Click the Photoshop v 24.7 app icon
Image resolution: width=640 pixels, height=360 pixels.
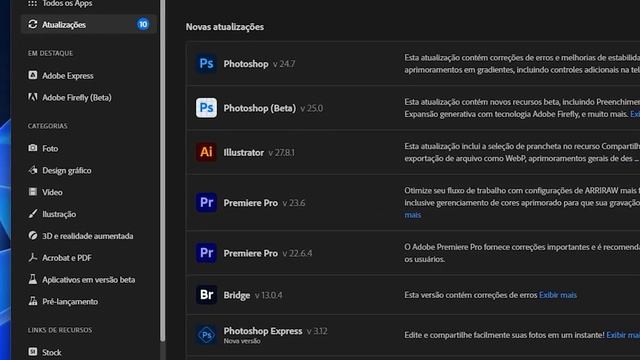coord(206,64)
